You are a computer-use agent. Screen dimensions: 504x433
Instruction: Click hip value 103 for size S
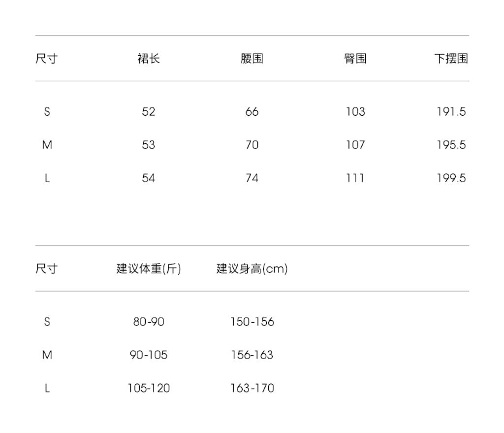(x=355, y=112)
